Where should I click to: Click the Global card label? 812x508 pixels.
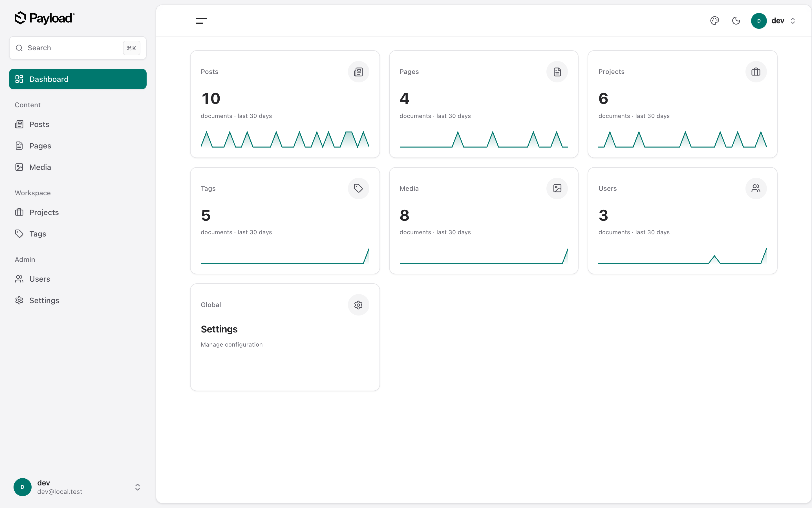(x=211, y=305)
